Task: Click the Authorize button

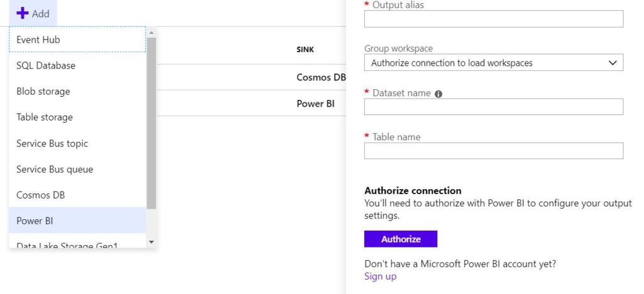Action: coord(401,239)
